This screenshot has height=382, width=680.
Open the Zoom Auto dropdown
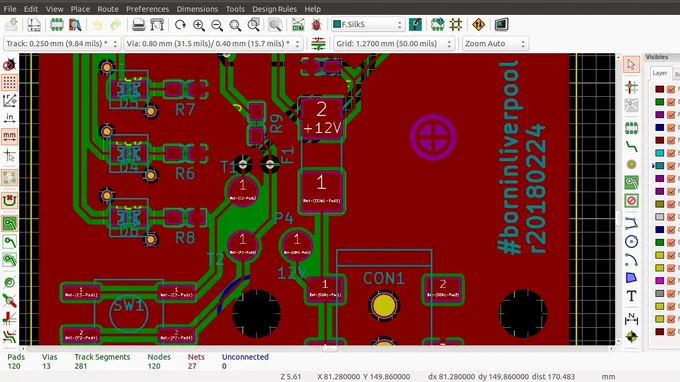tap(495, 43)
